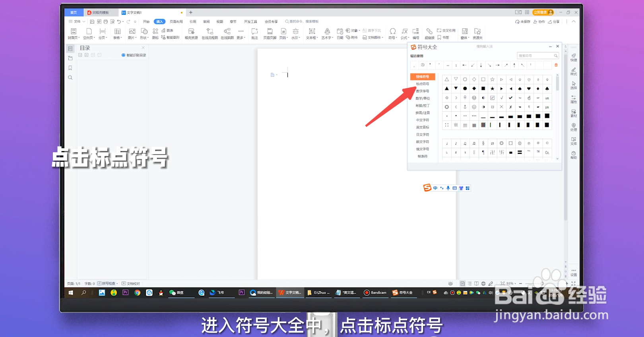Click the share (分享) button

(x=553, y=21)
